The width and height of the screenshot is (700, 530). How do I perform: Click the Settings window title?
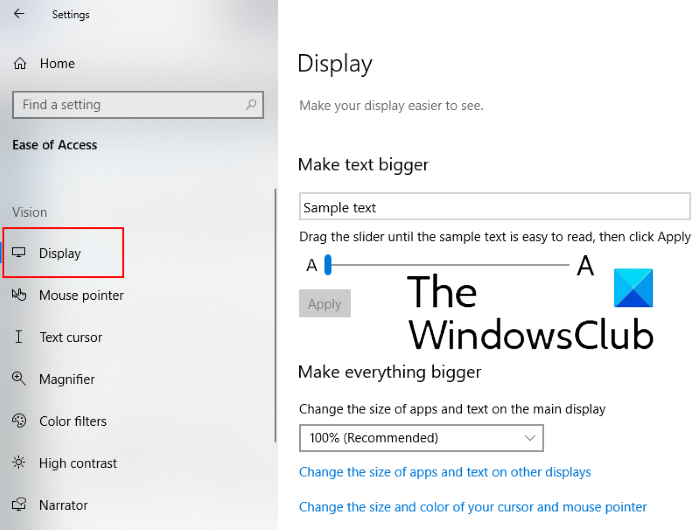pos(71,14)
